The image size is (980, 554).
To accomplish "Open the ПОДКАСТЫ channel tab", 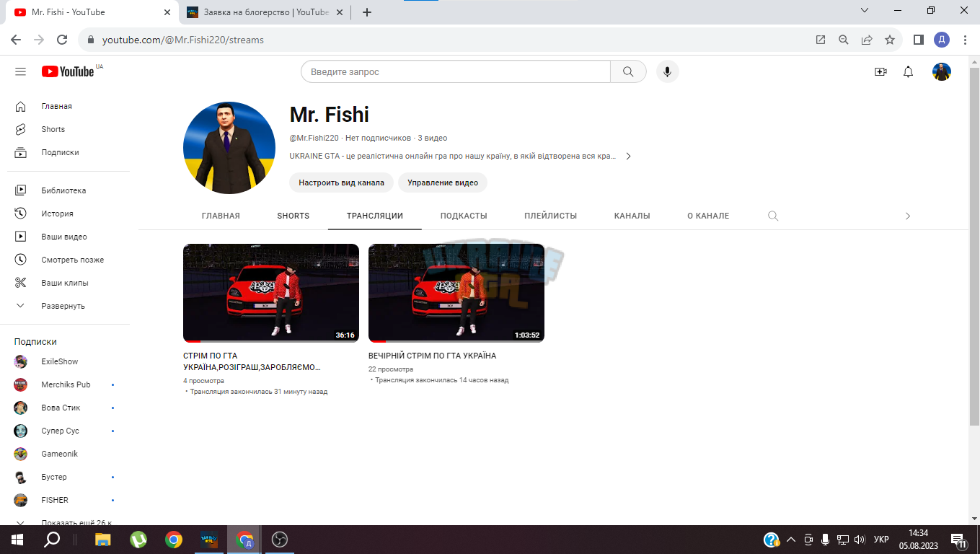I will (464, 216).
